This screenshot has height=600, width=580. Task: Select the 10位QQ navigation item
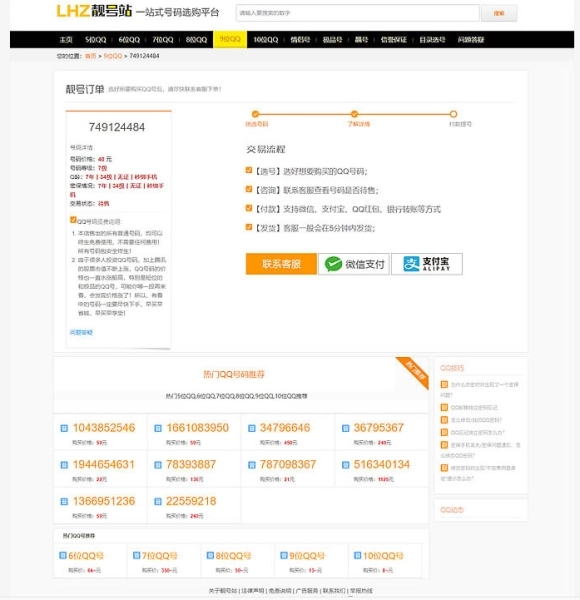pyautogui.click(x=266, y=39)
